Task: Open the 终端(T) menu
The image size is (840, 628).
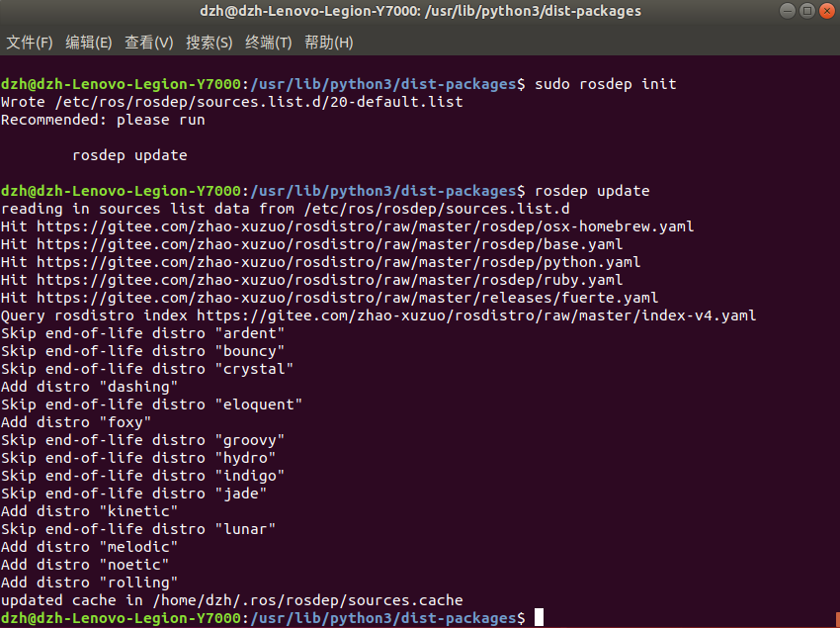Action: tap(269, 43)
